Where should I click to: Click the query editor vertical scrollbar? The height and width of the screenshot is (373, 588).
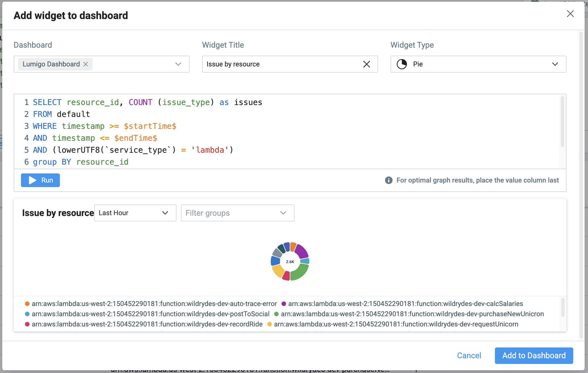562,122
